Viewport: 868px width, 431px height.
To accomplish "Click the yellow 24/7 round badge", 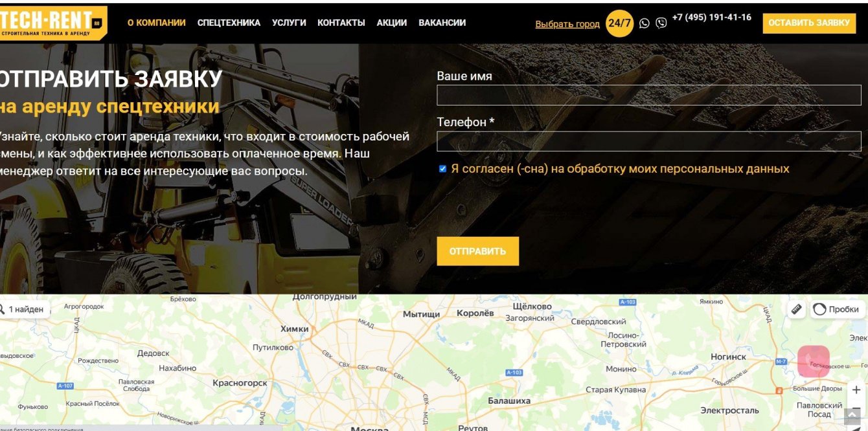I will point(619,23).
